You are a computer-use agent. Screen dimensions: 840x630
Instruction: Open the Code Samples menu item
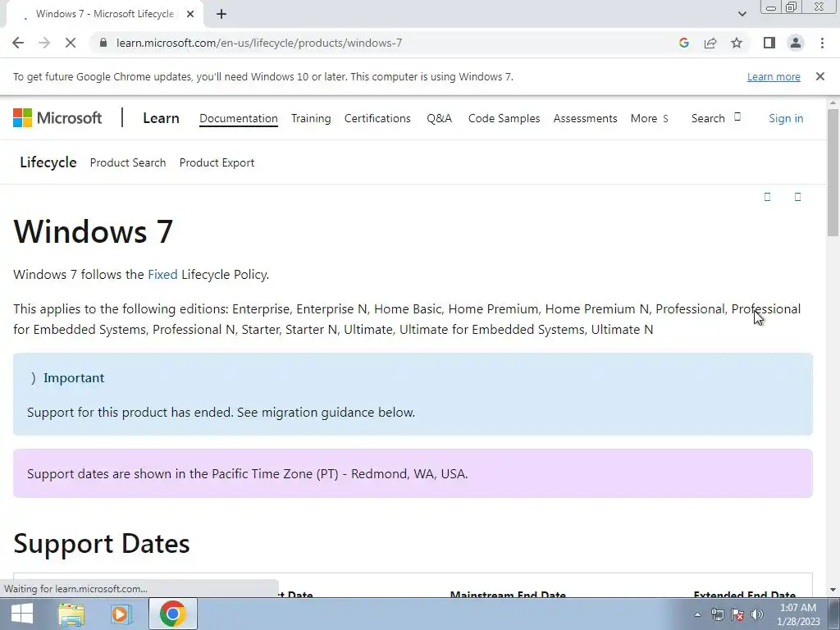coord(504,118)
